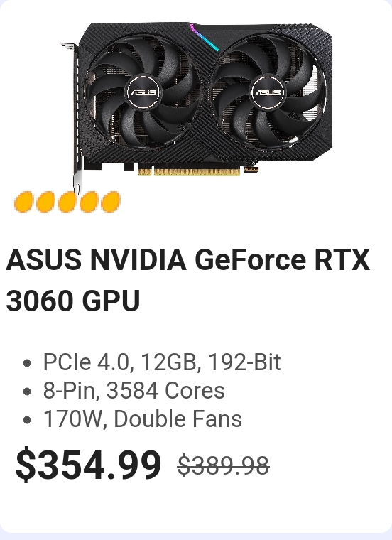Click the RGB light strip on the card

click(204, 37)
